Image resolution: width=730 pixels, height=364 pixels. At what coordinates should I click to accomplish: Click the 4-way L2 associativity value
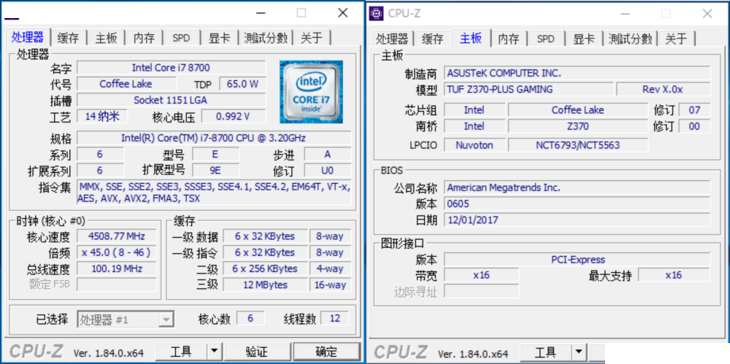(330, 269)
